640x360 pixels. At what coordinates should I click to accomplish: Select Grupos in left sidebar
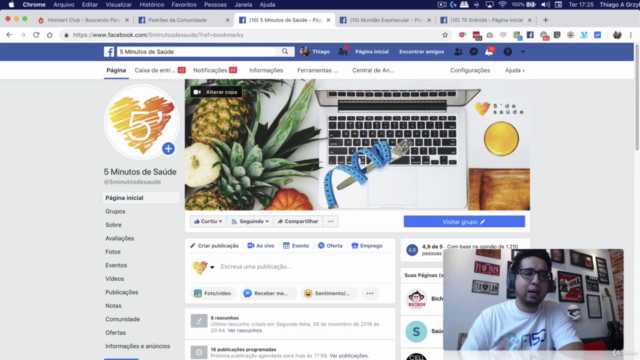pos(115,211)
